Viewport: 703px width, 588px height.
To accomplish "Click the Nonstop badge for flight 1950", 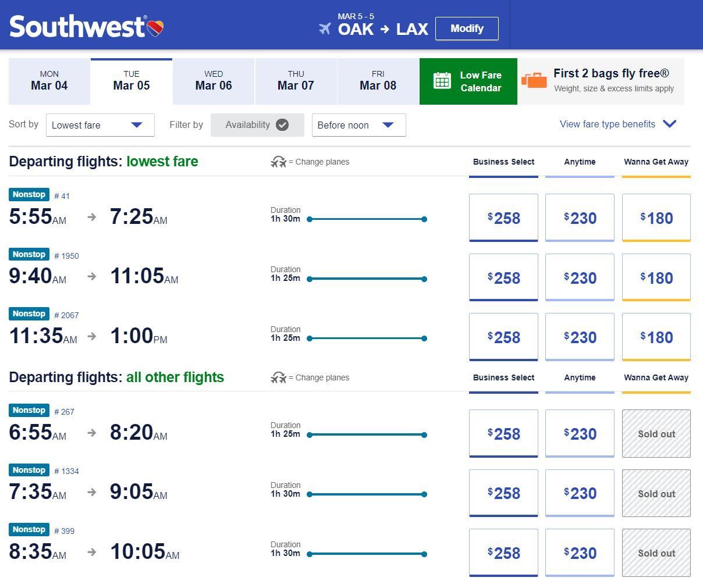I will pyautogui.click(x=29, y=254).
